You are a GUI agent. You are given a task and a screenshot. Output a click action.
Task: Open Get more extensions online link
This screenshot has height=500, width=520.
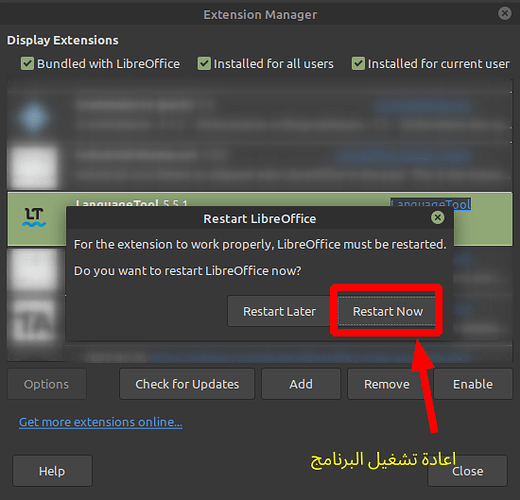coord(101,422)
